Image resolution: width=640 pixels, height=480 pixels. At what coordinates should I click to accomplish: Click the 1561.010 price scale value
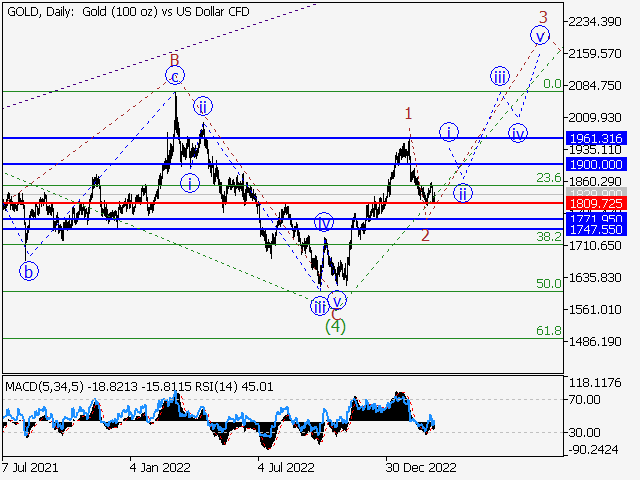[595, 309]
